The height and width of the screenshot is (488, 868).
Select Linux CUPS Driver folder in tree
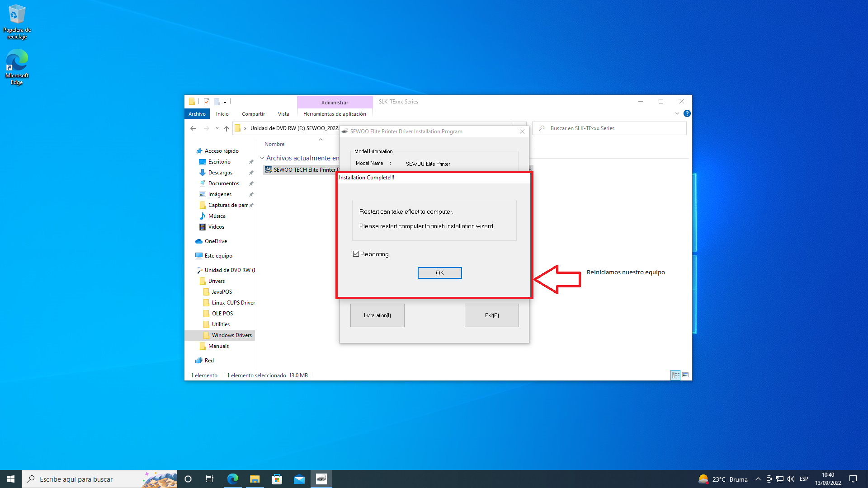tap(233, 303)
